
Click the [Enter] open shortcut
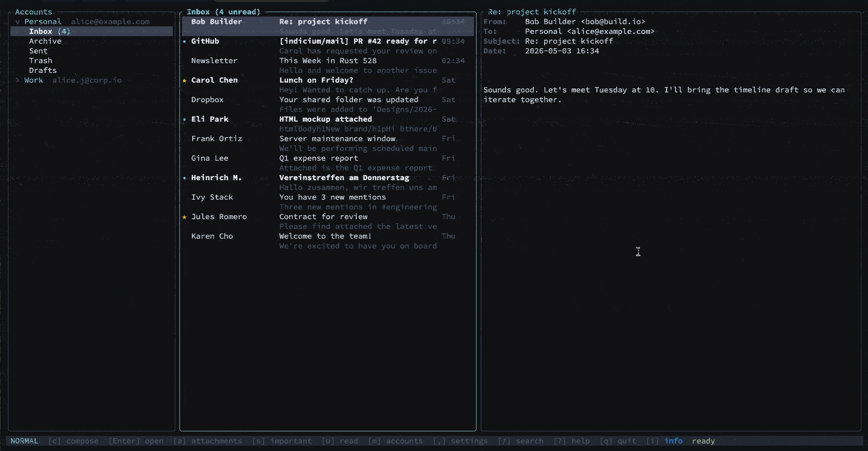point(136,441)
